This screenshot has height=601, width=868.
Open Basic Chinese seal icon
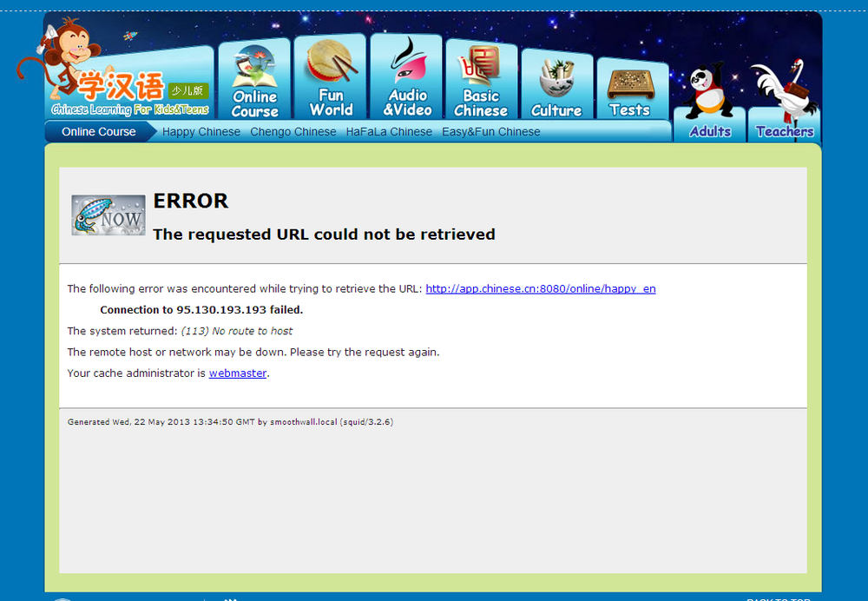pos(479,65)
